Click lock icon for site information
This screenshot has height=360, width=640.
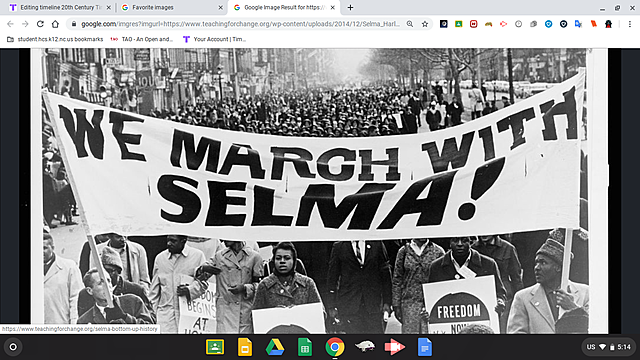tap(74, 24)
